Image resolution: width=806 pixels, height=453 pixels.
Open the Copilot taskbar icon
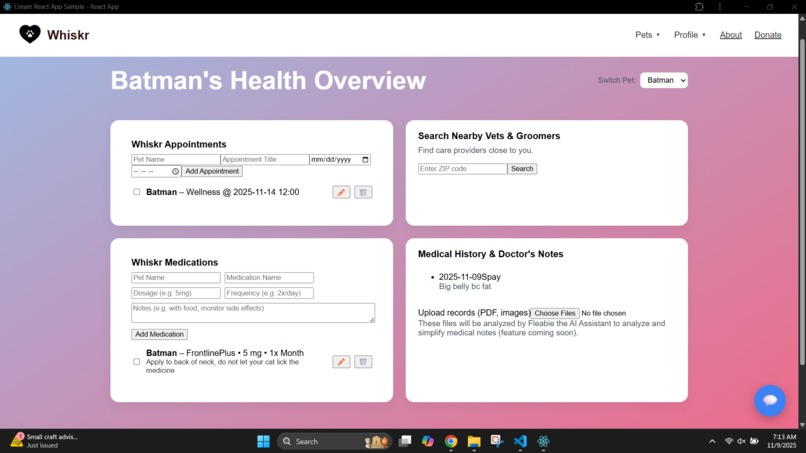tap(428, 441)
